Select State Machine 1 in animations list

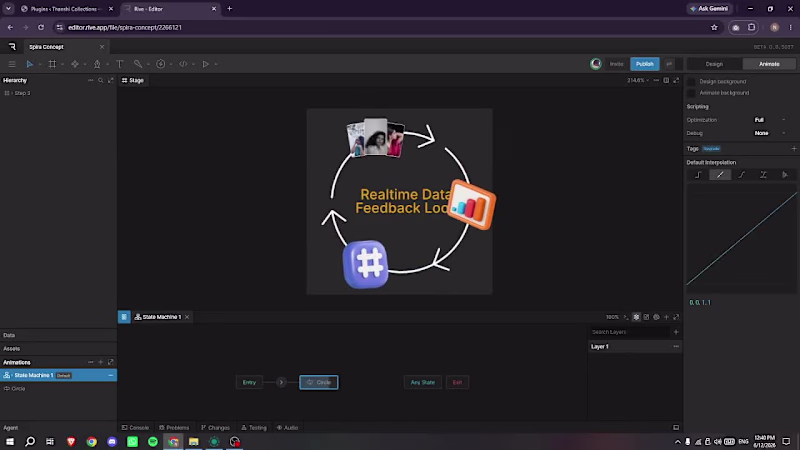click(x=58, y=376)
